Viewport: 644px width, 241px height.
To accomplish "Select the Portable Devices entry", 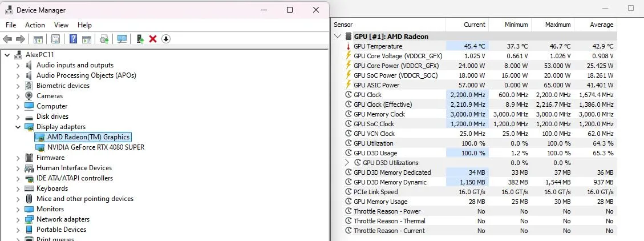I will 61,230.
